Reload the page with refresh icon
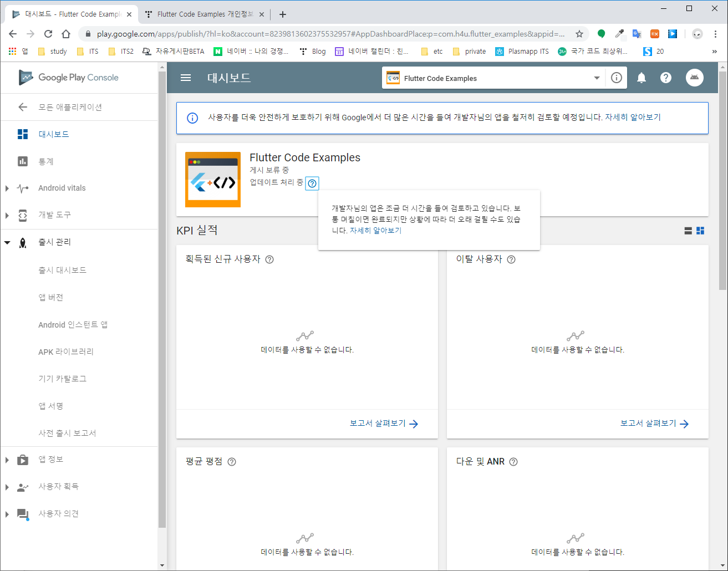 (48, 34)
